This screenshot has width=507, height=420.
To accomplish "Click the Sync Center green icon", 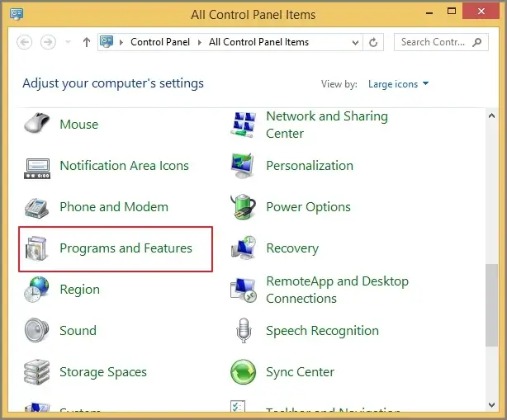I will [x=243, y=372].
